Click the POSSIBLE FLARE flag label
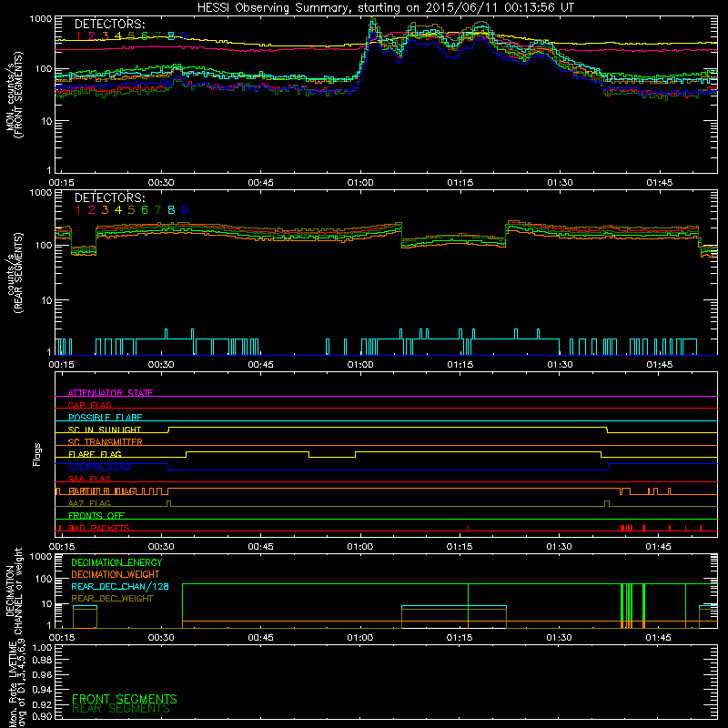 coord(105,418)
